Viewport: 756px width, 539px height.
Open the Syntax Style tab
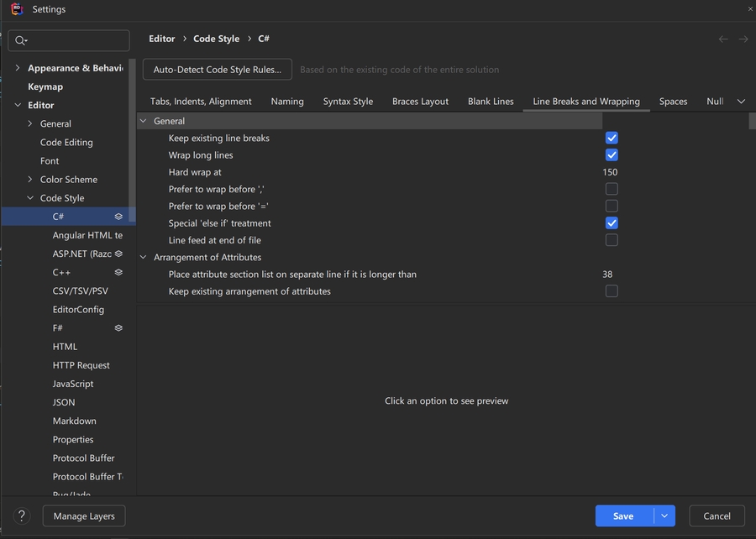[x=348, y=102]
